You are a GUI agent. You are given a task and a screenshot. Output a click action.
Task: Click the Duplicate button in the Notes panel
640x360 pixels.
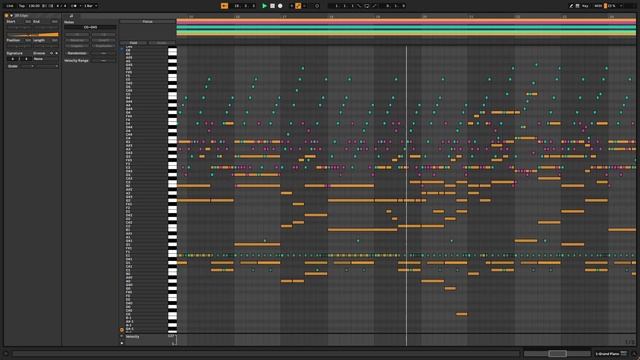(x=103, y=46)
